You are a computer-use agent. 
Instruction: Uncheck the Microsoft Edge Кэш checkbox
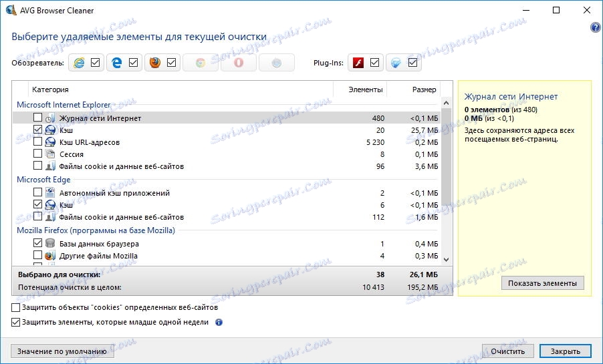37,204
